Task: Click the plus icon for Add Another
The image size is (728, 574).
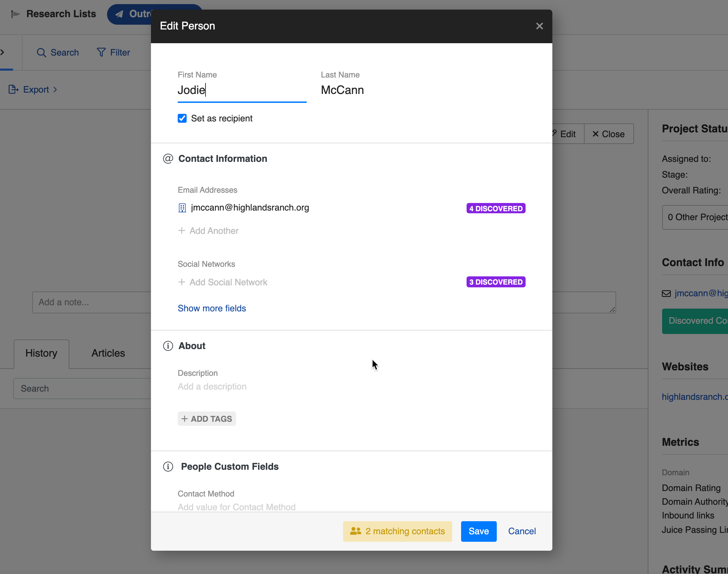Action: coord(182,231)
